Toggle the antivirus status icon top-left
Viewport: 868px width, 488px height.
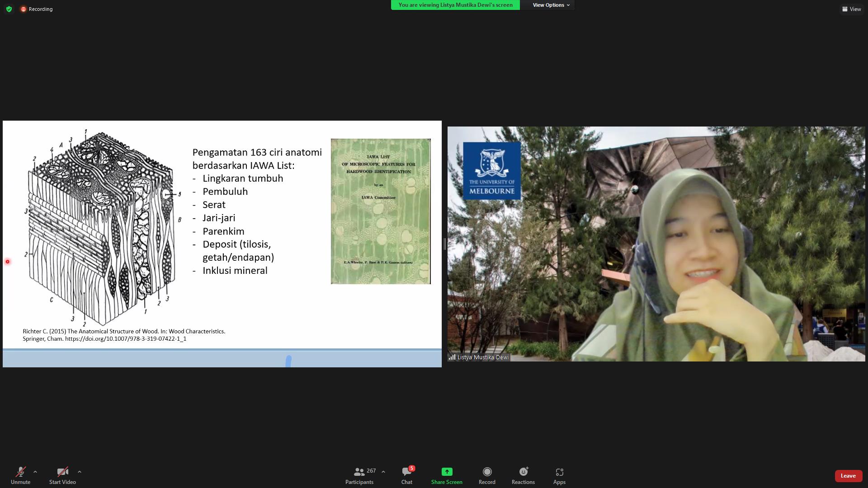[9, 9]
